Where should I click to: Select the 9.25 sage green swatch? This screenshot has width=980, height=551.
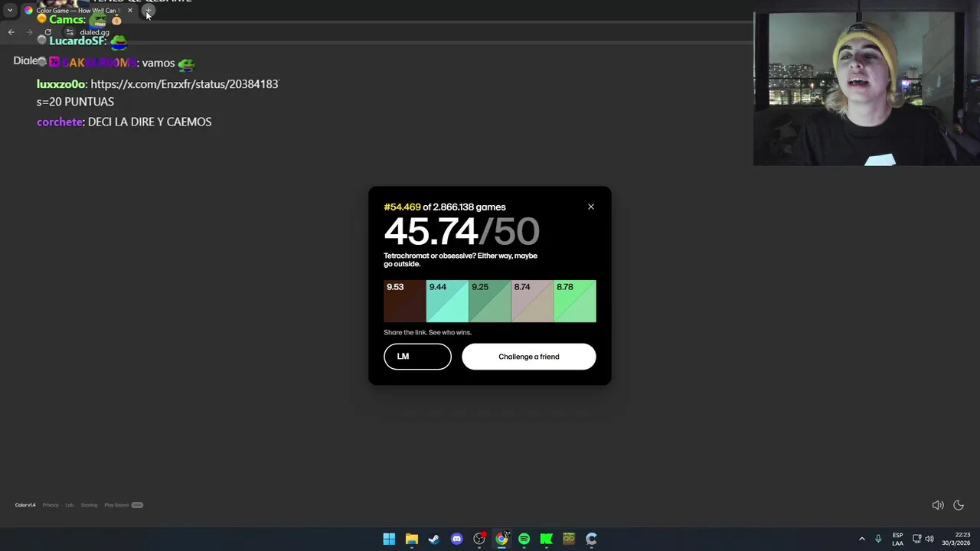pos(490,302)
